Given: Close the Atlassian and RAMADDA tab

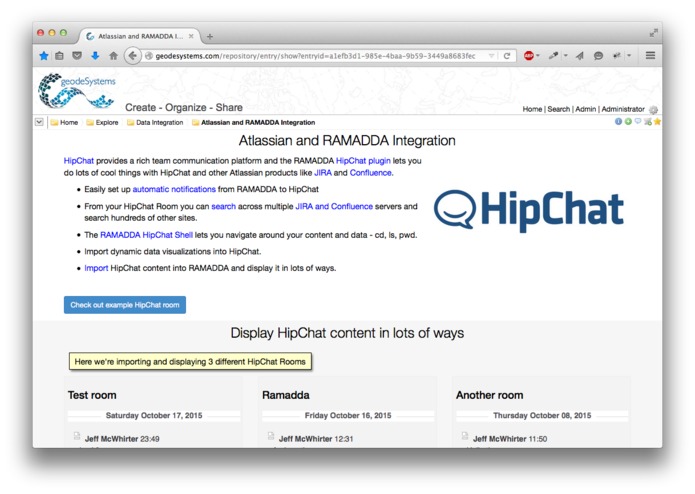Looking at the screenshot, I should click(x=191, y=36).
